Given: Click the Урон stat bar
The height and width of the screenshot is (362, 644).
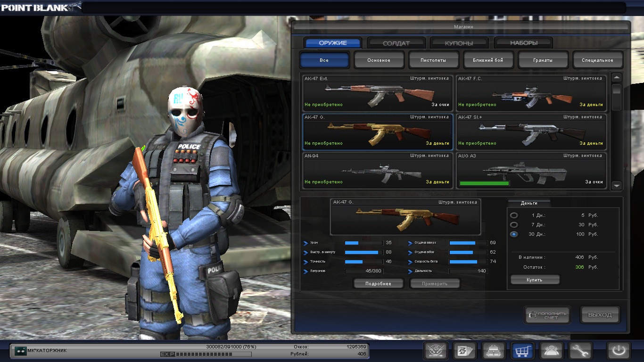Looking at the screenshot, I should [x=363, y=243].
